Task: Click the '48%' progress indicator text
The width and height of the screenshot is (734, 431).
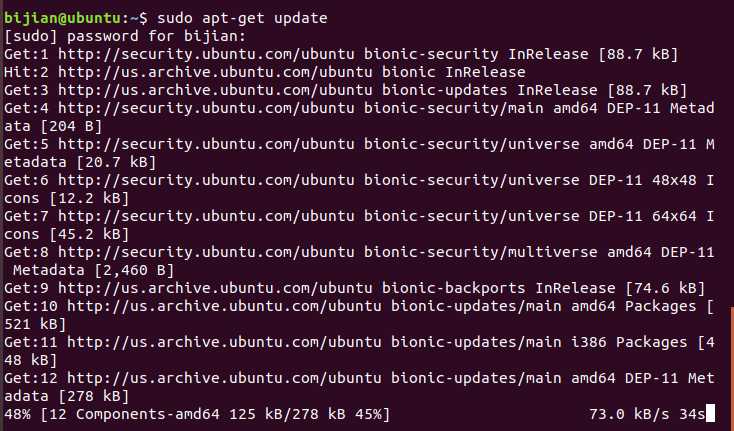Action: [x=17, y=414]
